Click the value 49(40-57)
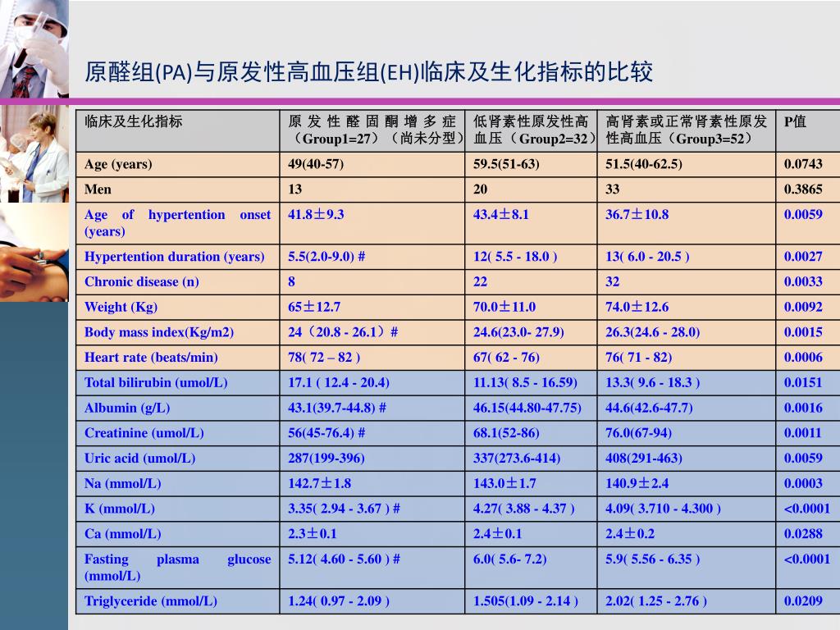The height and width of the screenshot is (630, 840). click(x=316, y=164)
